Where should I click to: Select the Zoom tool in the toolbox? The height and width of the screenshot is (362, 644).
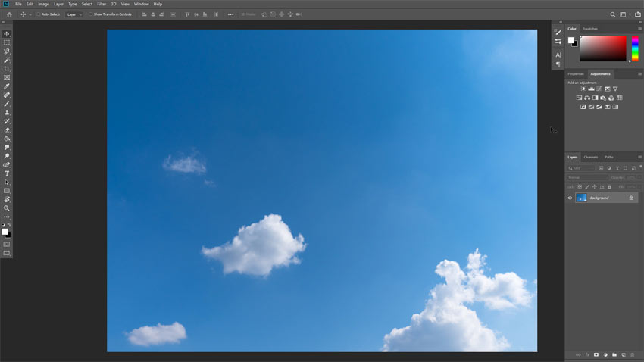7,208
